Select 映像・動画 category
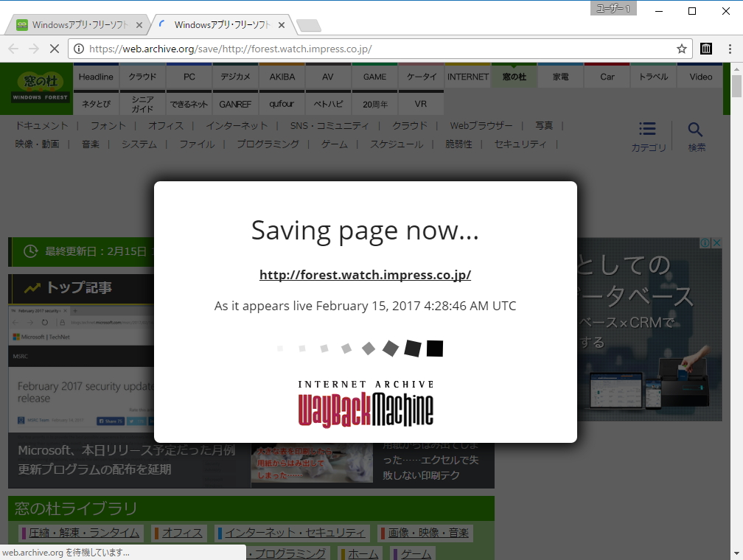The width and height of the screenshot is (743, 560). 38,144
